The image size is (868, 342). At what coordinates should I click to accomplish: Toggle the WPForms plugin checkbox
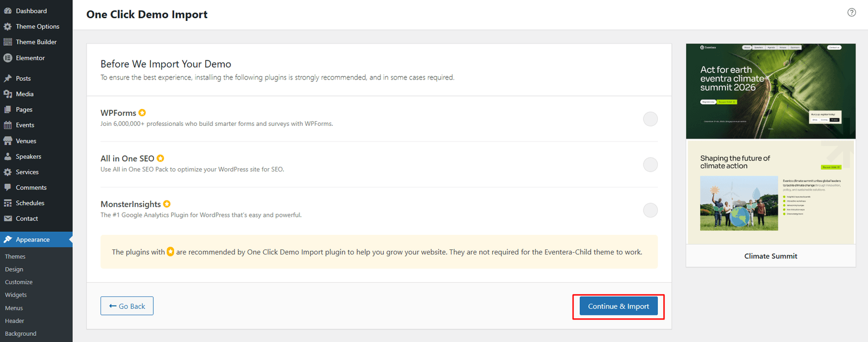tap(650, 119)
